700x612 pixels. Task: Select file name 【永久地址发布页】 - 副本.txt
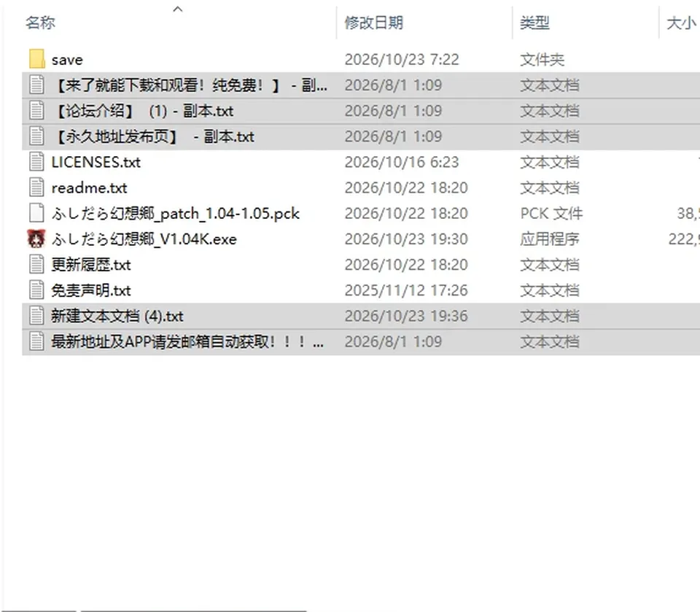(153, 136)
